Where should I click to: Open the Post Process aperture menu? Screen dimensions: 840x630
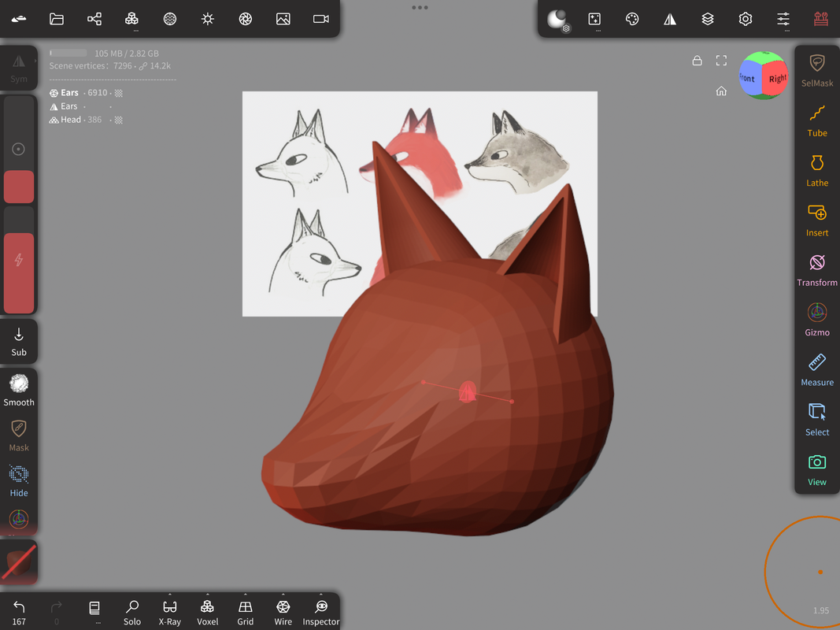(x=246, y=19)
